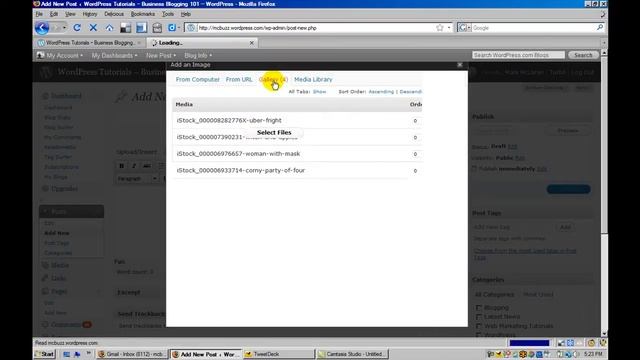Open the History menu
Screen dimensions: 640x360
tap(90, 14)
